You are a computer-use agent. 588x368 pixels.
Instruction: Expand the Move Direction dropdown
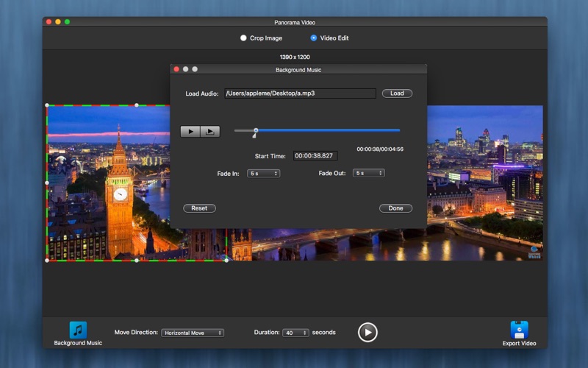(x=193, y=333)
